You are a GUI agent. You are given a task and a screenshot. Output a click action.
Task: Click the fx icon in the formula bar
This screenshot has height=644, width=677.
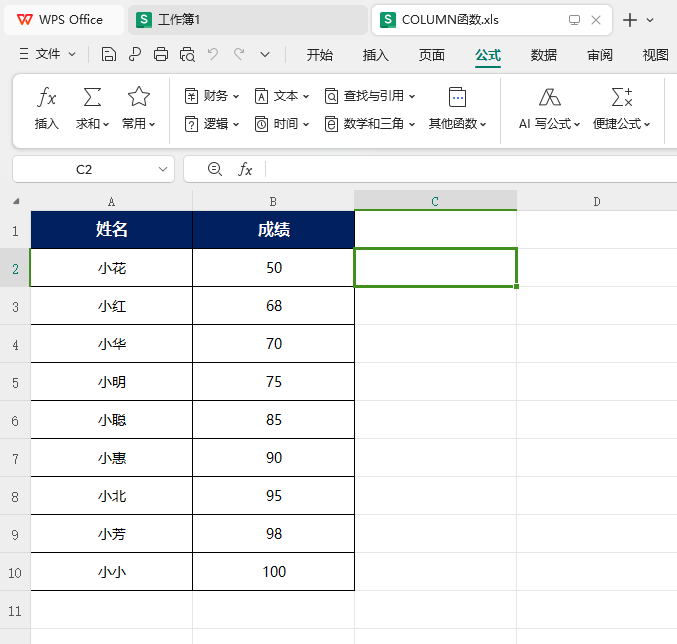pos(245,169)
